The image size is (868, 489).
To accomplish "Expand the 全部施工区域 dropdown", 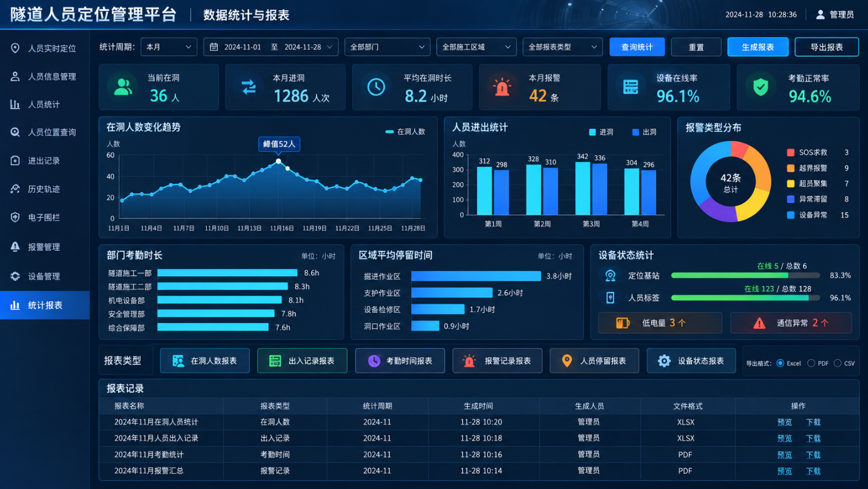I will pyautogui.click(x=476, y=47).
